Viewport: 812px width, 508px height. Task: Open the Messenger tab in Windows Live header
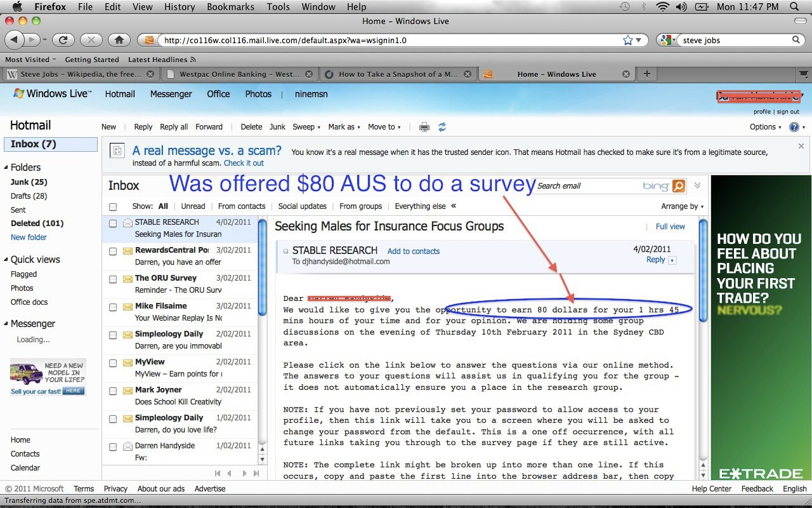click(171, 94)
